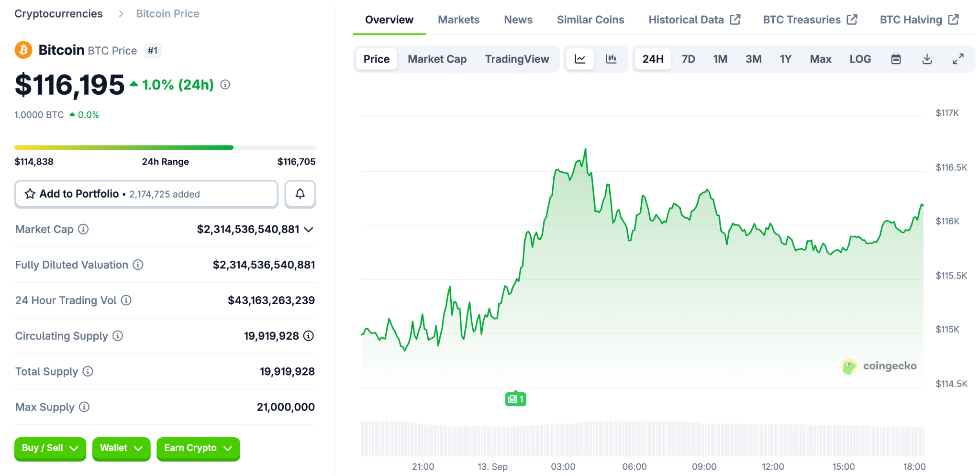Viewport: 980px width, 476px height.
Task: Click the Bitcoin logo icon
Action: click(23, 50)
